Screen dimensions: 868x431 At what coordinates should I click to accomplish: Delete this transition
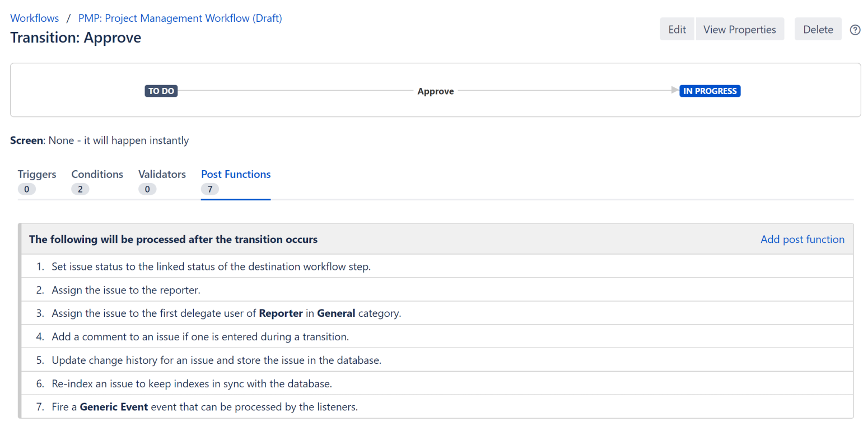tap(818, 30)
